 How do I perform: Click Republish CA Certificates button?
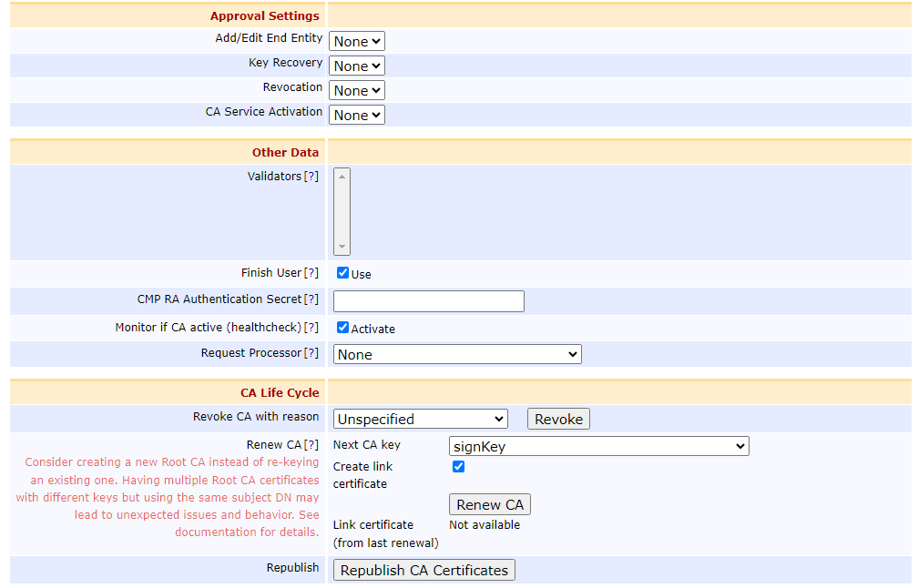424,570
